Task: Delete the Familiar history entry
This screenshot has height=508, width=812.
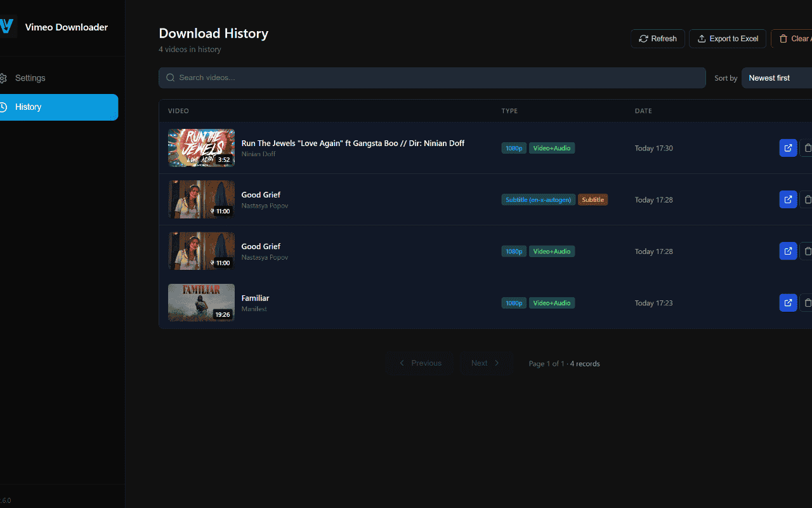Action: point(807,303)
